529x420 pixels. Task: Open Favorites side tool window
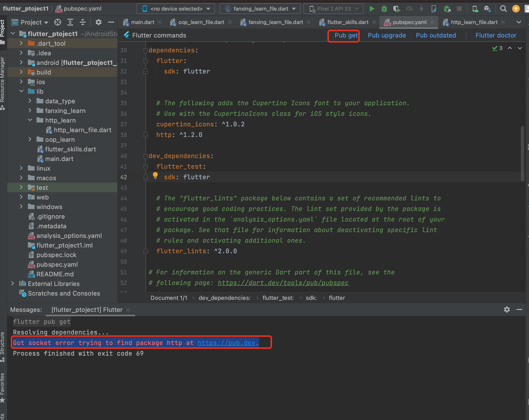pyautogui.click(x=3, y=388)
